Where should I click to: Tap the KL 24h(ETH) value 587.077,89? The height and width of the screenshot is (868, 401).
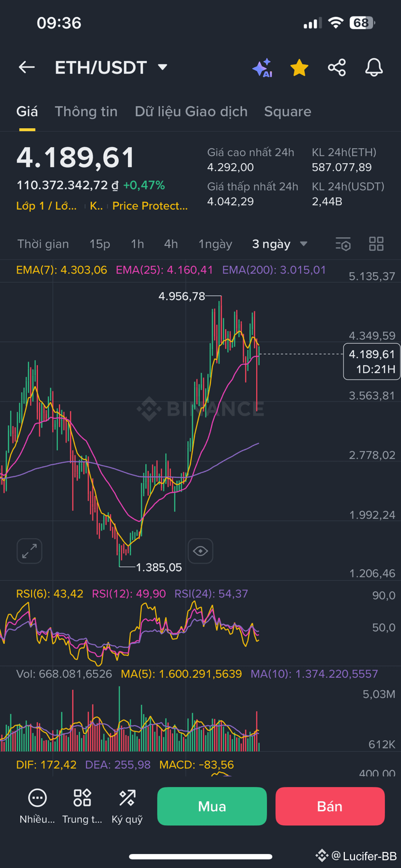point(342,168)
